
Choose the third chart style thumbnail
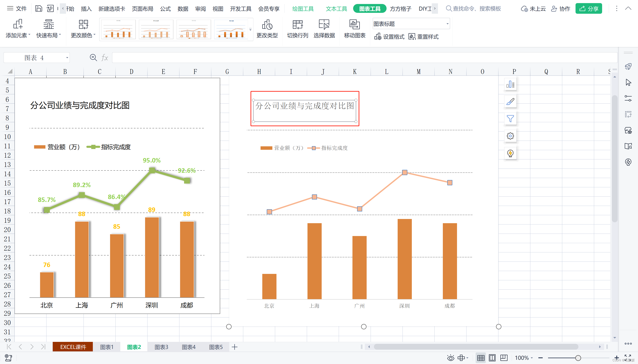coord(194,29)
